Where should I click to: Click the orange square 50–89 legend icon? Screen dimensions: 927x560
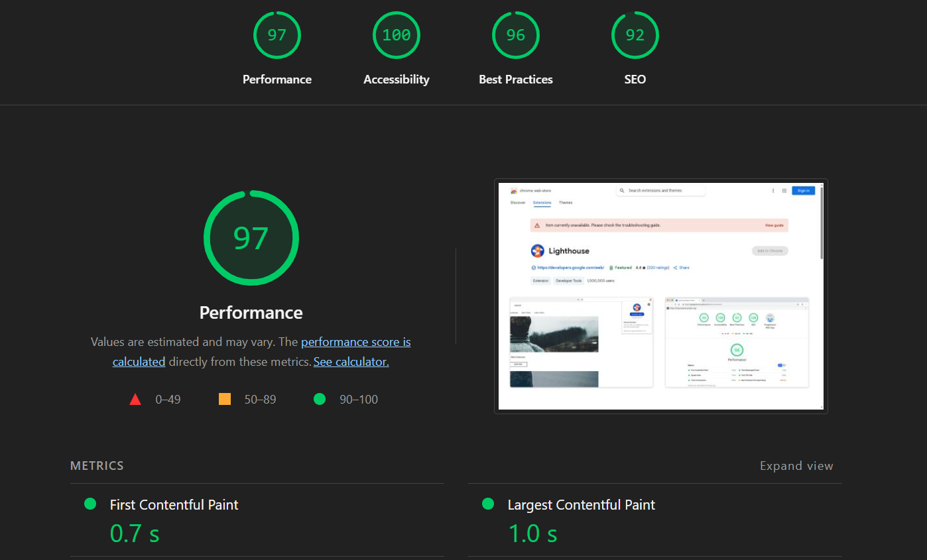pyautogui.click(x=225, y=399)
